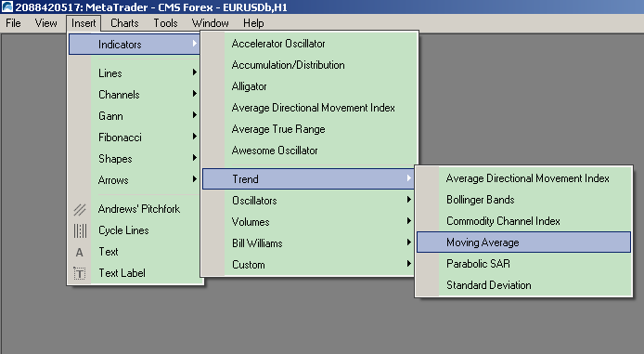Open the Charts menu
This screenshot has width=644, height=354.
click(124, 23)
